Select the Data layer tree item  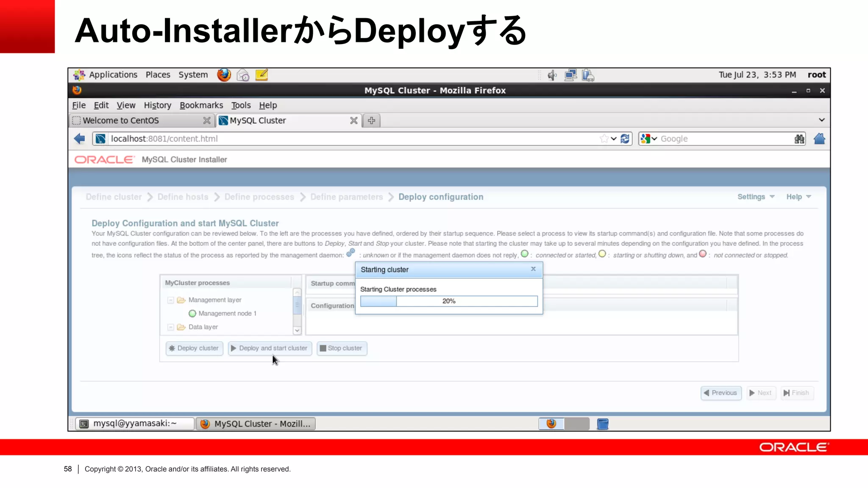click(203, 327)
